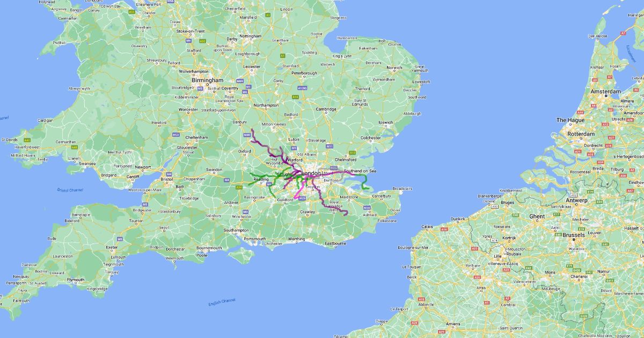Click the green A34 shield southwest of Reading
Image resolution: width=644 pixels, height=338 pixels.
239,187
